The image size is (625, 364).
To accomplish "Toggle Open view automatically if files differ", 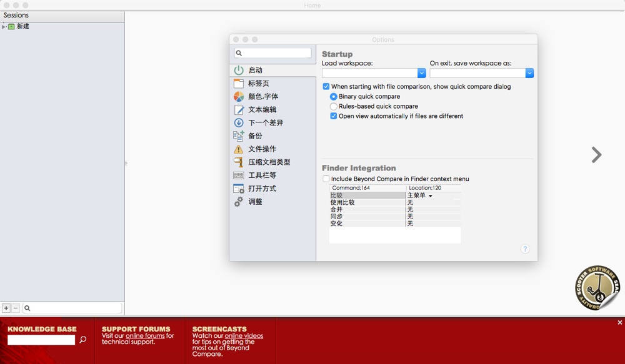I will [x=334, y=116].
